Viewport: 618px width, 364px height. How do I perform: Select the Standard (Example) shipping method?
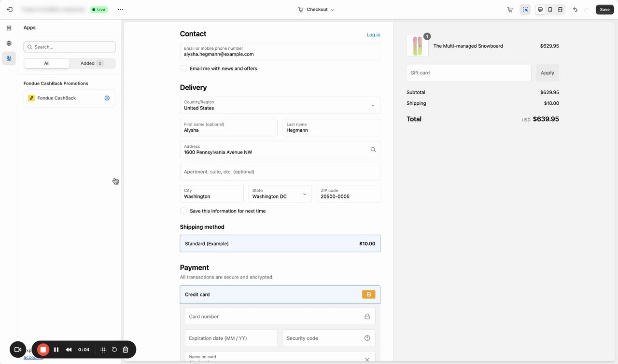tap(280, 244)
